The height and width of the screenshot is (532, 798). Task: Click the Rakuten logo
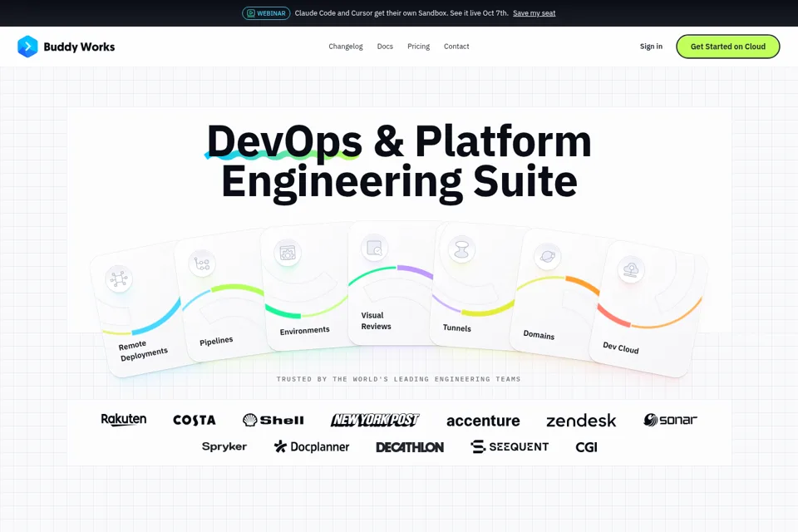point(124,420)
